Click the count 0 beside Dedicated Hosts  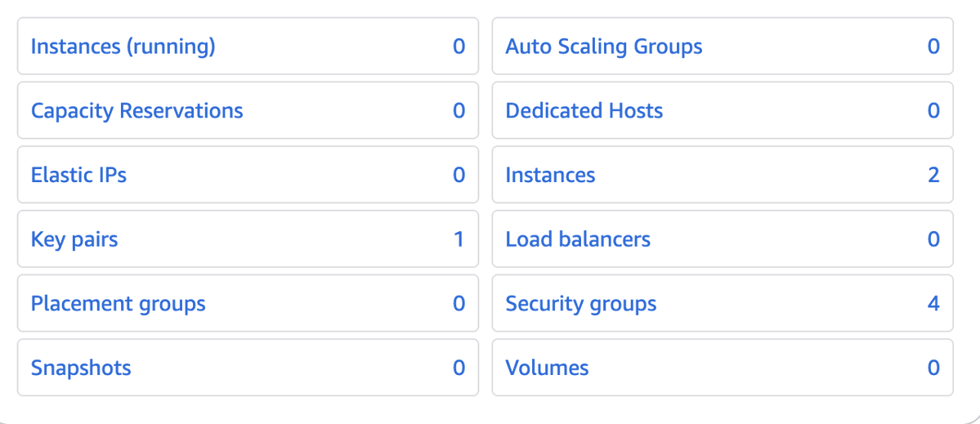tap(933, 111)
